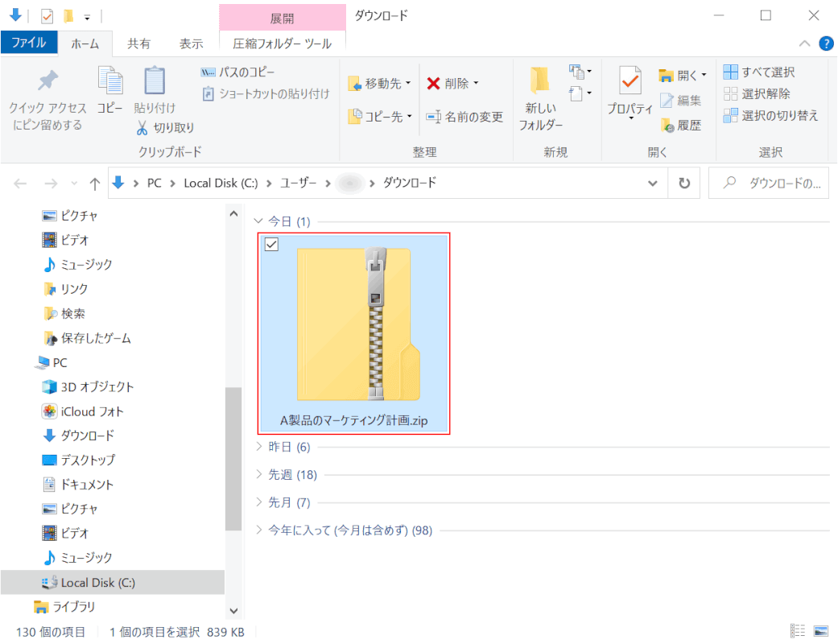
Task: Uncheck the checkbox on the zip file
Action: [272, 245]
